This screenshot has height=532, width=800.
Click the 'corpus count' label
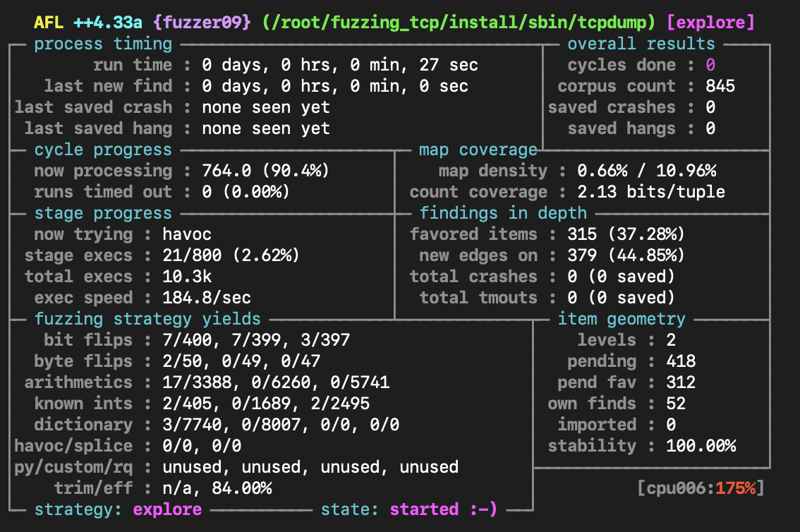tap(617, 86)
